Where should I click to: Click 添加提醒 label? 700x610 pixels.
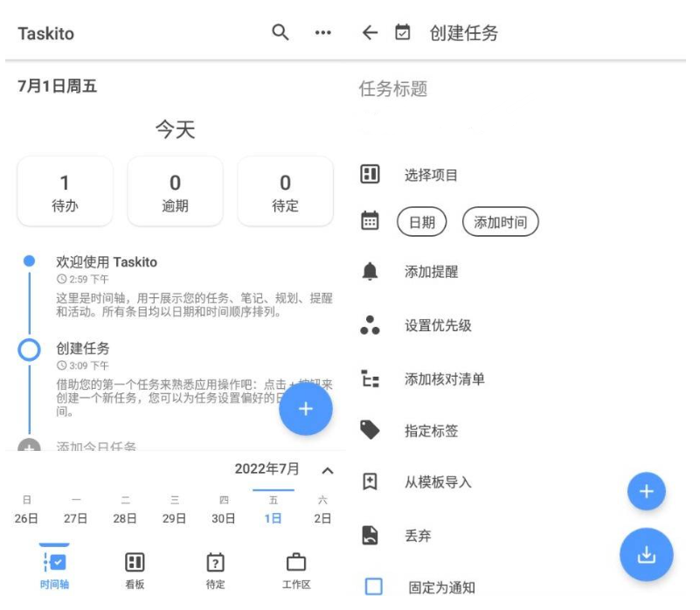[x=431, y=272]
